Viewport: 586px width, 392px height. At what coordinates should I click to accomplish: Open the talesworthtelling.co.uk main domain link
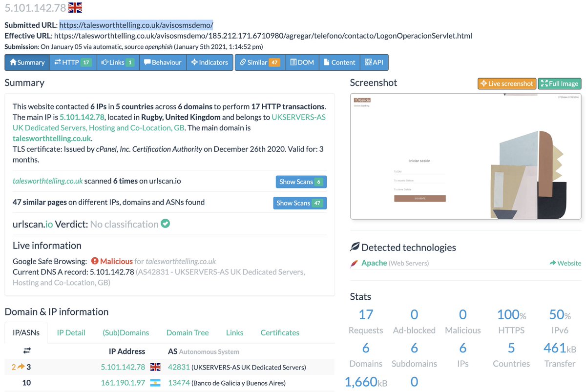click(x=52, y=138)
